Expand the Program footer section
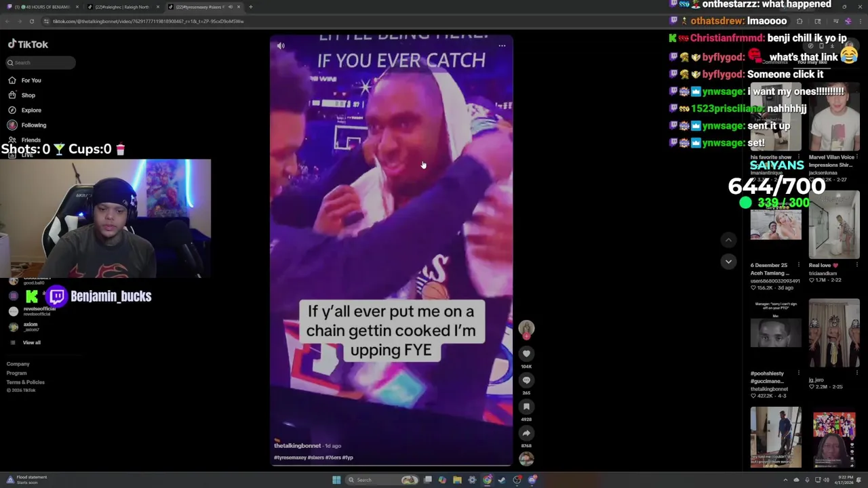This screenshot has height=488, width=868. [17, 373]
